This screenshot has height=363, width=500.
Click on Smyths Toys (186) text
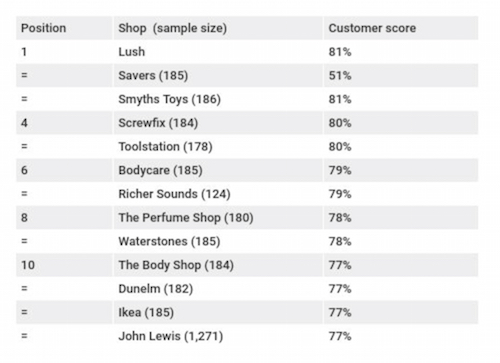pyautogui.click(x=169, y=99)
